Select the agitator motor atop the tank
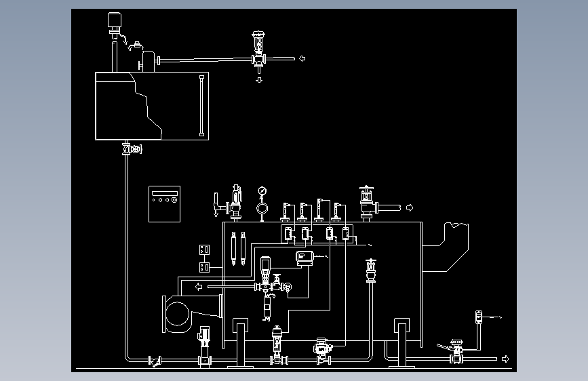Image resolution: width=588 pixels, height=381 pixels. click(115, 25)
